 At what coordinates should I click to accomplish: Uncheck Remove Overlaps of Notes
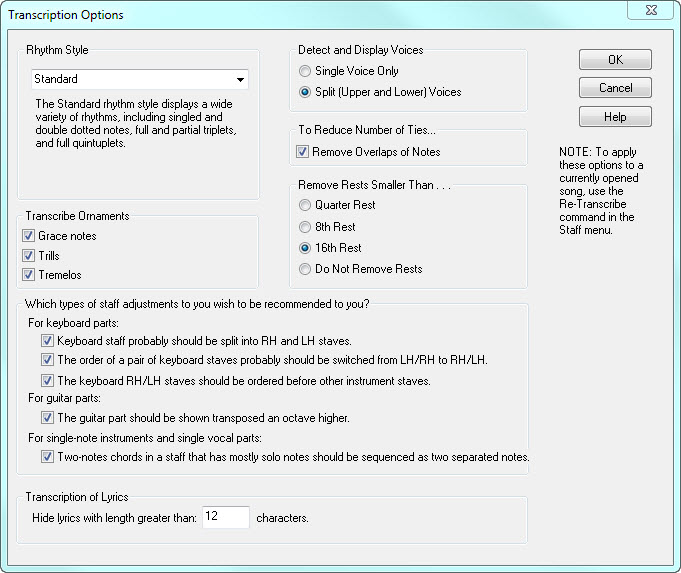(x=303, y=152)
